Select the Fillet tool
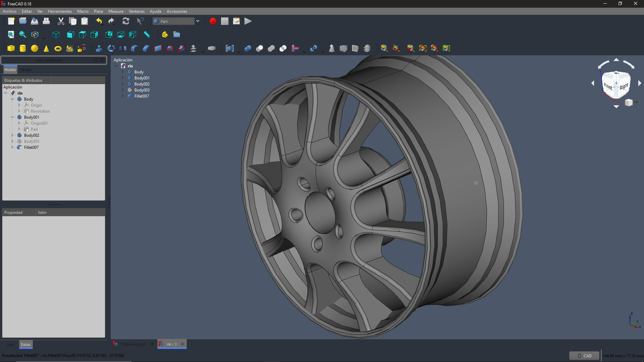The image size is (644, 362). coord(134,48)
